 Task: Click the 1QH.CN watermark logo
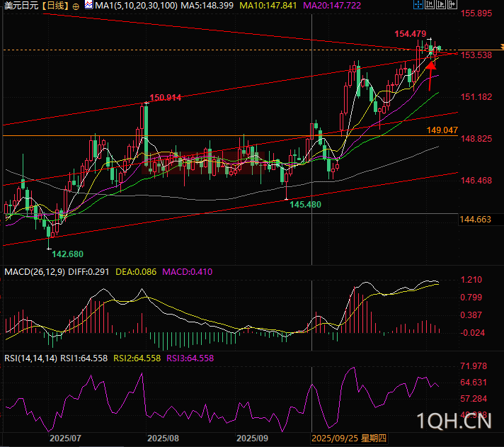(454, 421)
